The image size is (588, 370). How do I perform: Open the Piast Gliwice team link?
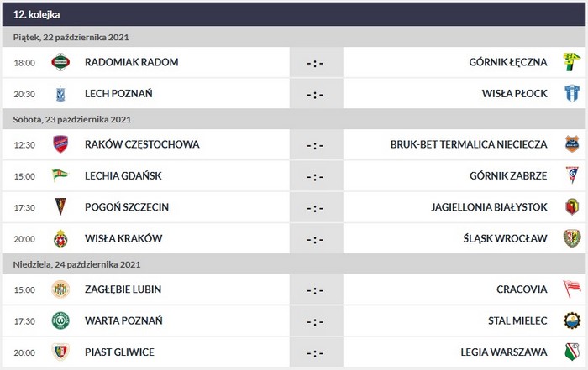click(119, 352)
